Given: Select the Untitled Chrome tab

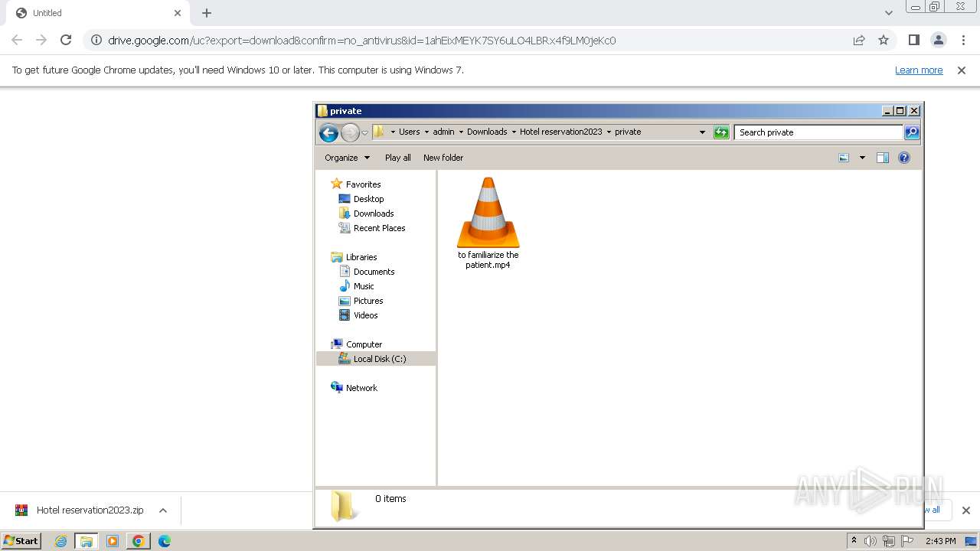Looking at the screenshot, I should 98,13.
